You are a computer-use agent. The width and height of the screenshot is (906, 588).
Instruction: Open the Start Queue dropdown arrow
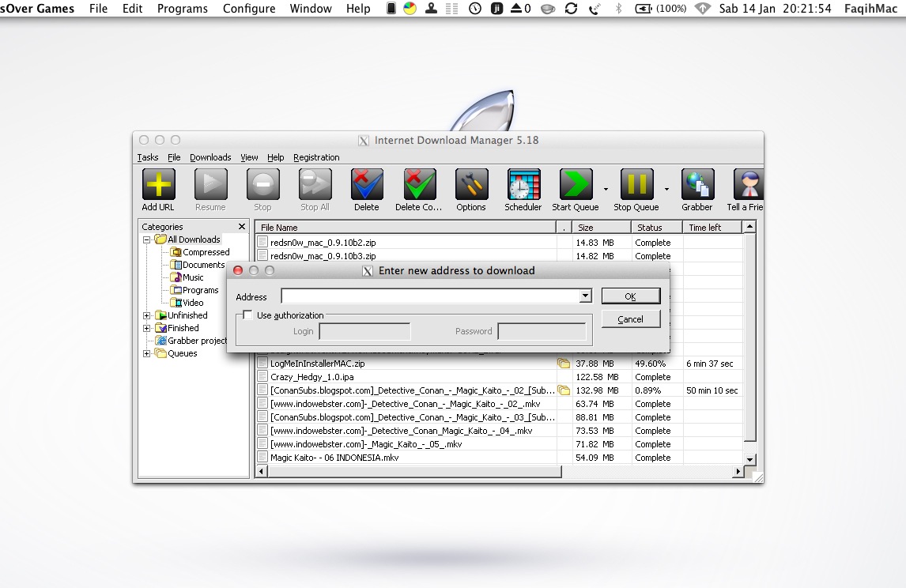606,189
